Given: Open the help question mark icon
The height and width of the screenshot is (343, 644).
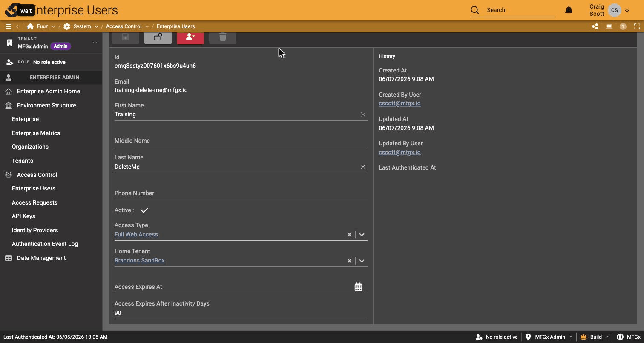Looking at the screenshot, I should point(623,26).
